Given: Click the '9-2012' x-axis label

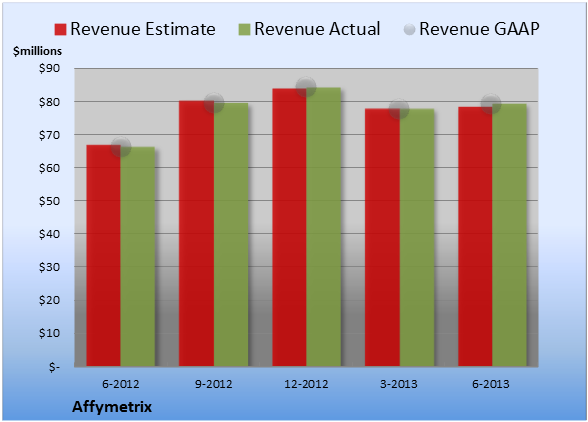Looking at the screenshot, I should point(213,384).
